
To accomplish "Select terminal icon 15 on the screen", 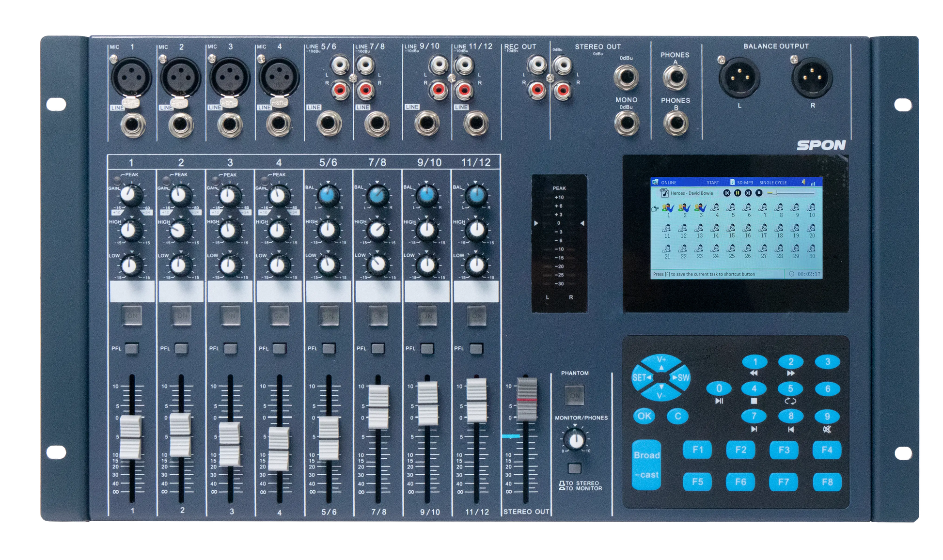I will (731, 228).
